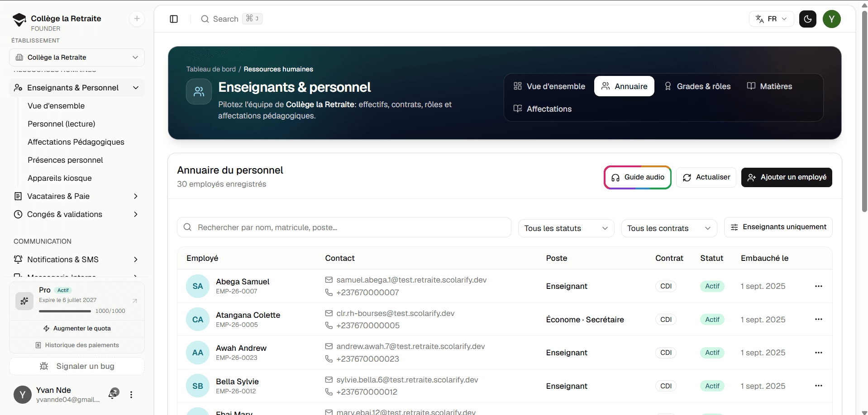Click Actif status badge for Bella Sylvie
The height and width of the screenshot is (415, 868).
pyautogui.click(x=712, y=386)
